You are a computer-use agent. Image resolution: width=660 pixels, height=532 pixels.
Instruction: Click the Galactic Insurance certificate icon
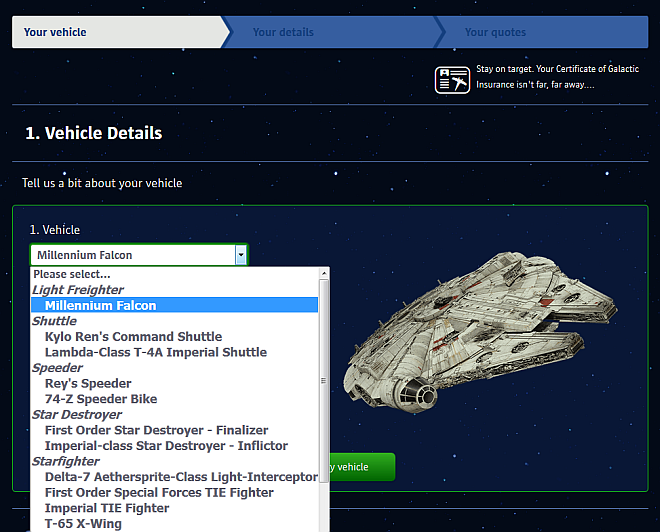[x=452, y=80]
